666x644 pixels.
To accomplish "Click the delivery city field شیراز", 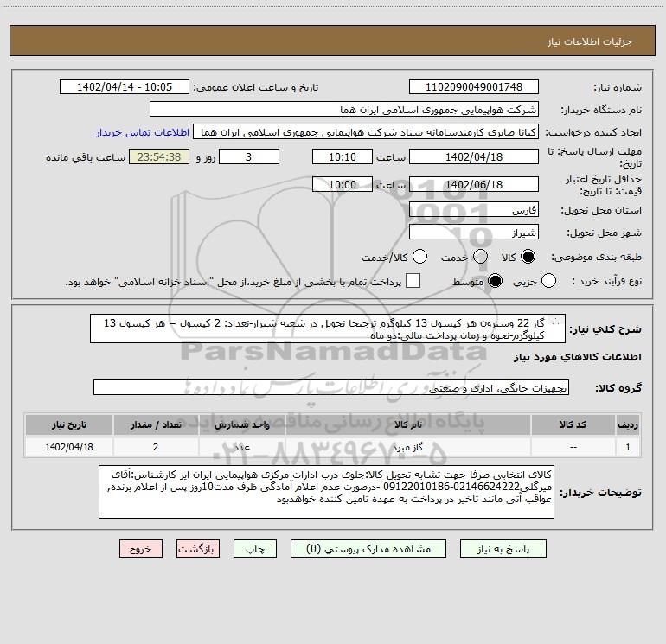I will 474,233.
